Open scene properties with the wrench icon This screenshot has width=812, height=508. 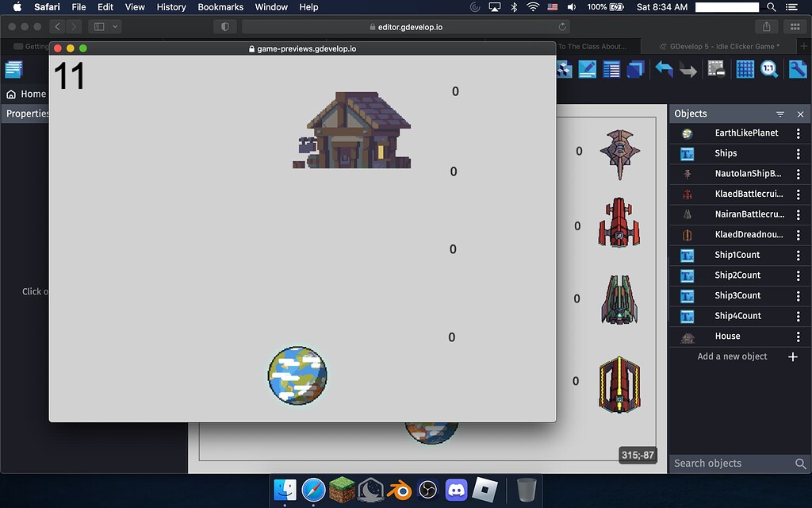coord(798,69)
